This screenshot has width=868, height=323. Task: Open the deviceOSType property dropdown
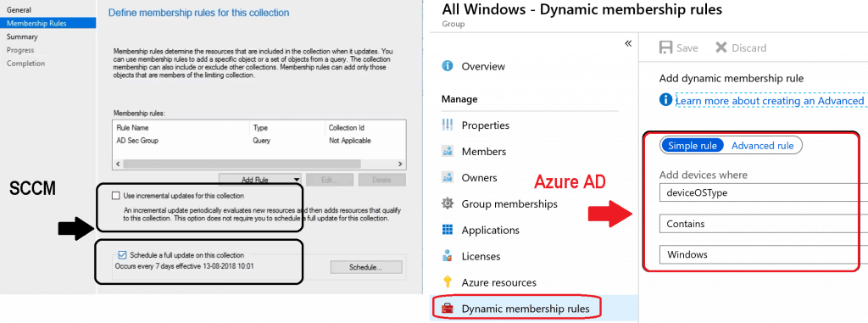(x=764, y=192)
